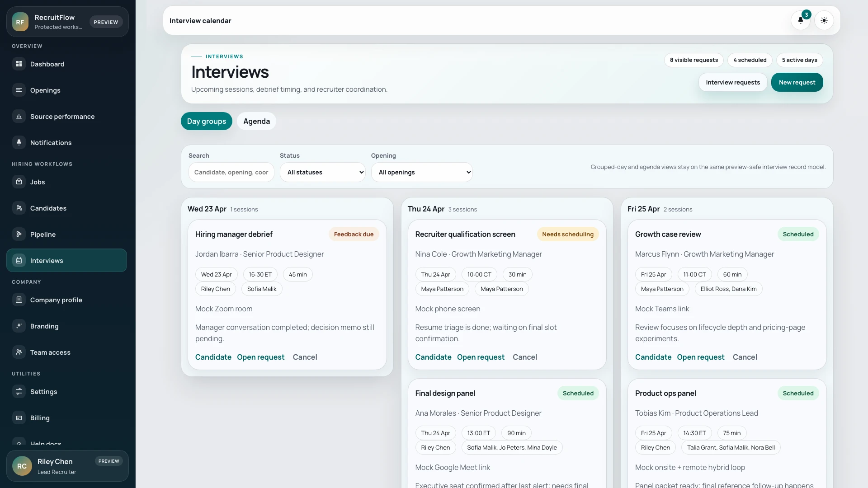The height and width of the screenshot is (488, 868).
Task: Open the Pipeline sidebar item
Action: (67, 235)
